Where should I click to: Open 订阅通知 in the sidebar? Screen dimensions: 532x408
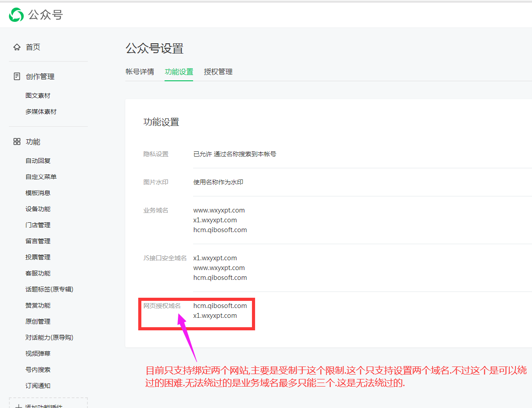[x=38, y=386]
